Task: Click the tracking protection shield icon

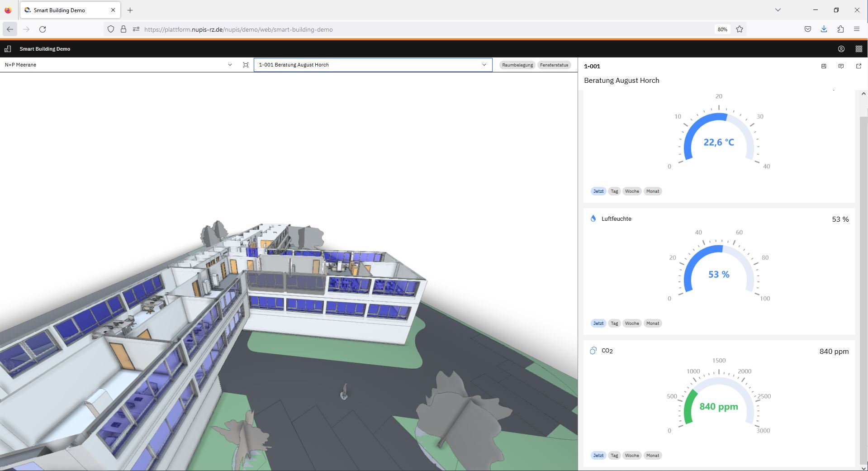Action: point(110,29)
